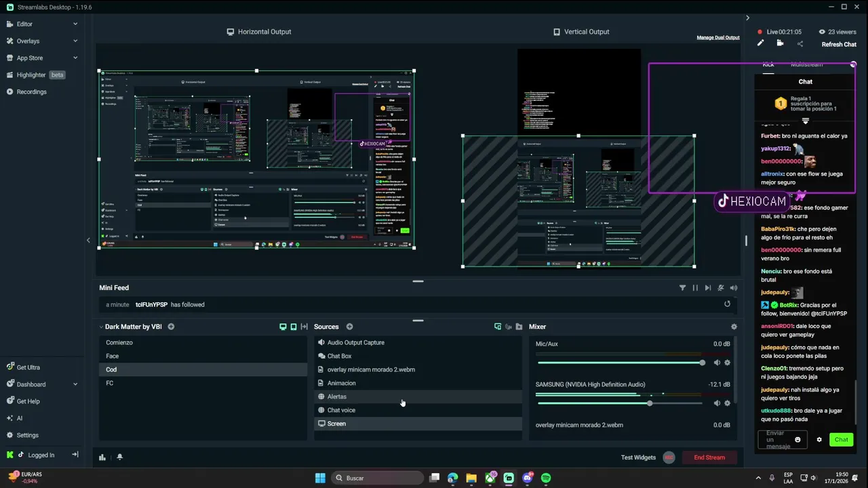Viewport: 868px width, 488px height.
Task: Switch to the Kick chat tab
Action: pos(768,64)
